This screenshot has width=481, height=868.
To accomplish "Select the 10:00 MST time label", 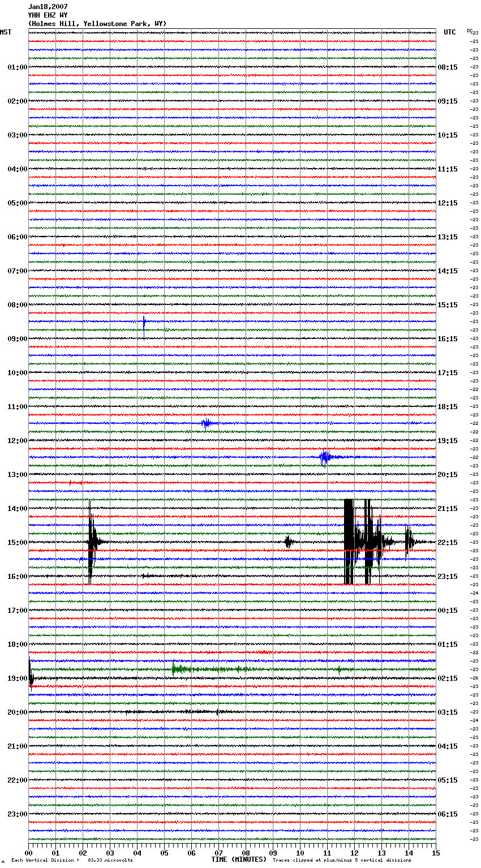I will click(17, 373).
